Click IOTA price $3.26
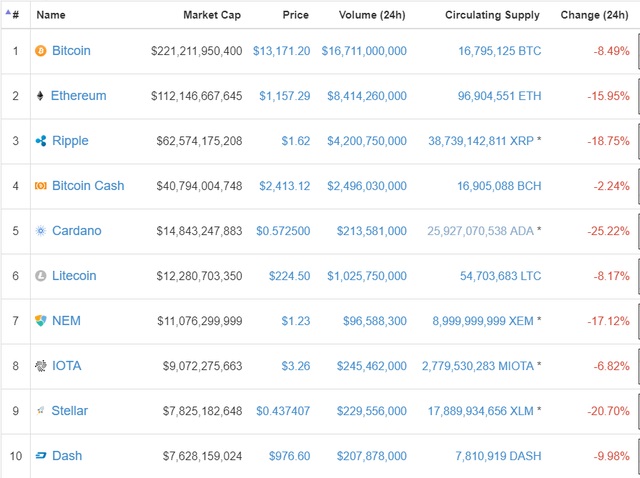 [x=296, y=366]
